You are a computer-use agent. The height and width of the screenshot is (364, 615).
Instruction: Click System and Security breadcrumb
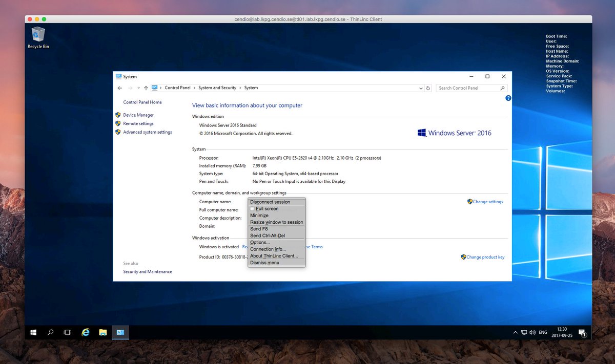pyautogui.click(x=217, y=88)
